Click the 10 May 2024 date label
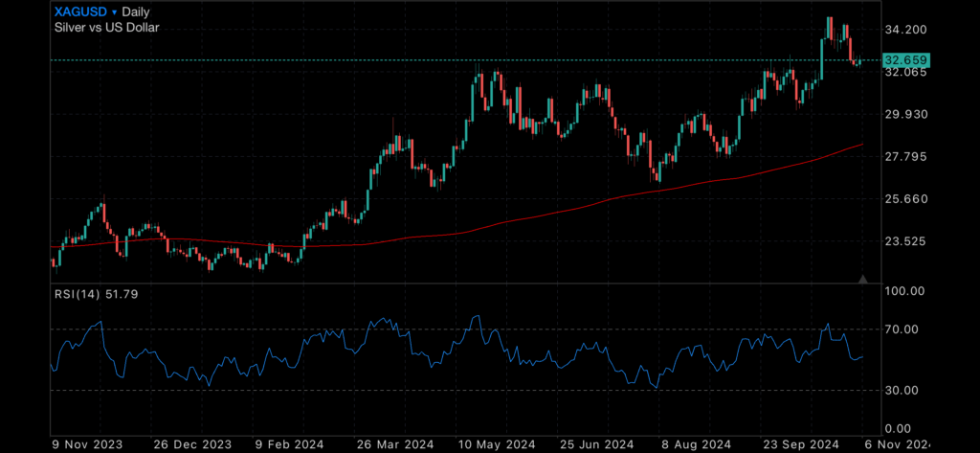This screenshot has height=453, width=980. (x=497, y=445)
